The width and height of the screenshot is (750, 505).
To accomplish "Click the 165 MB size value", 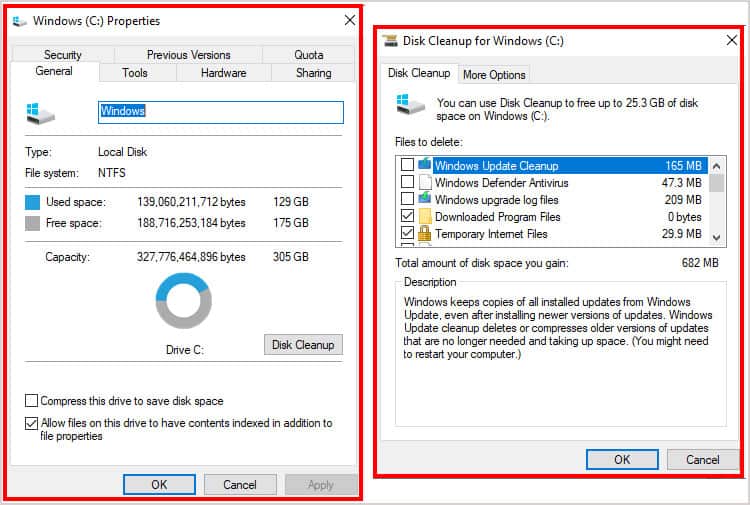I will 684,166.
